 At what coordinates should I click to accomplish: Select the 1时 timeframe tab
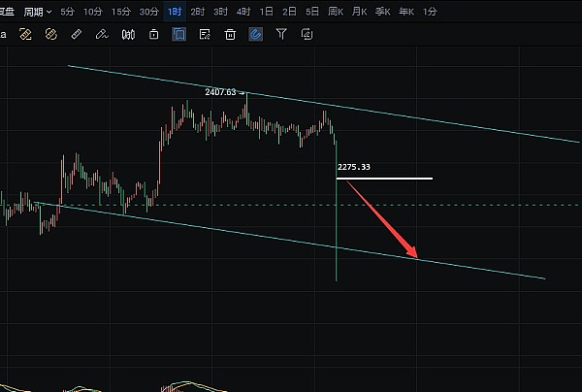(x=174, y=12)
